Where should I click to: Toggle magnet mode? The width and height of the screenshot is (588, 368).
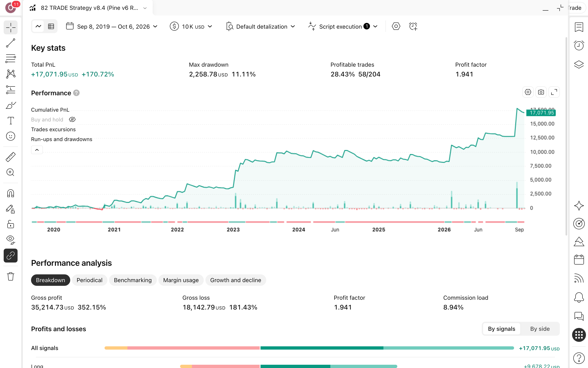pos(11,193)
